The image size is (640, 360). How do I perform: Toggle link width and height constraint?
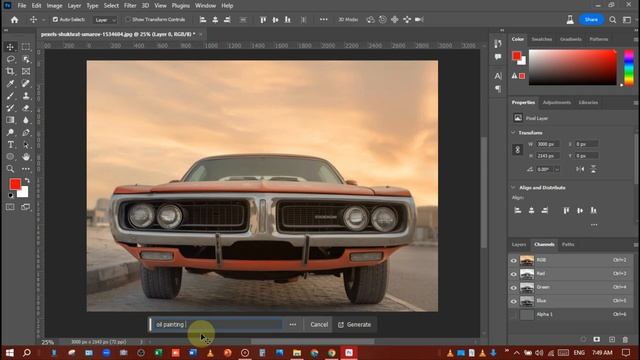click(x=518, y=150)
